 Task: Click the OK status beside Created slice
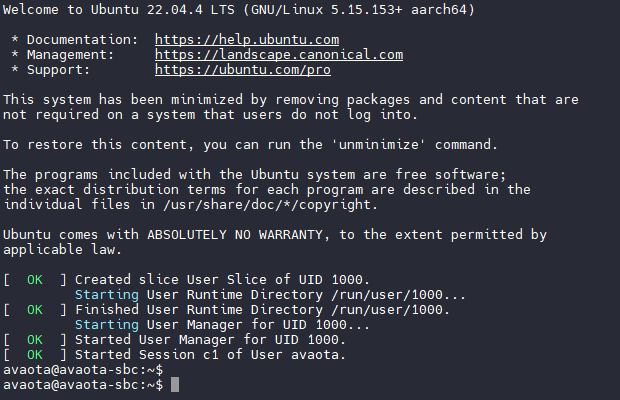tap(35, 279)
